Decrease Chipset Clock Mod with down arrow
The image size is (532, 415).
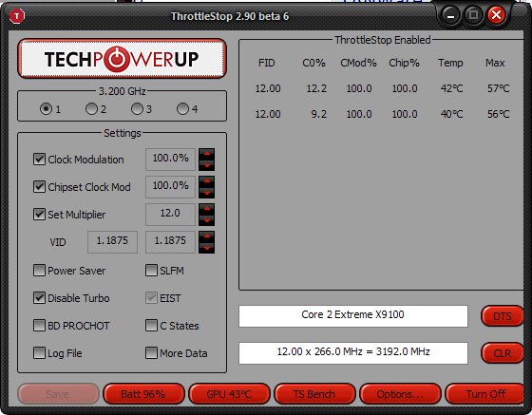coord(207,193)
